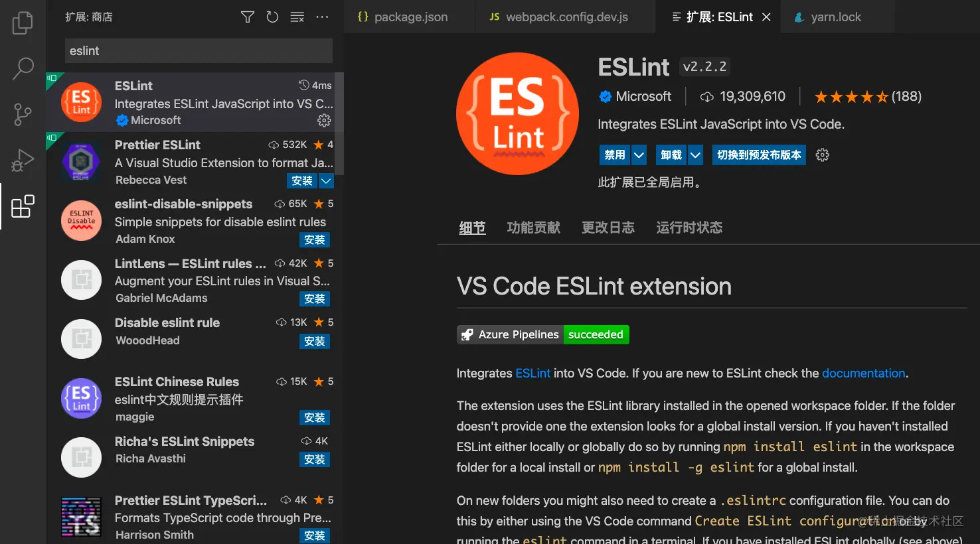Select eslint-disable-snippets extension entry
The width and height of the screenshot is (980, 544).
(x=194, y=221)
